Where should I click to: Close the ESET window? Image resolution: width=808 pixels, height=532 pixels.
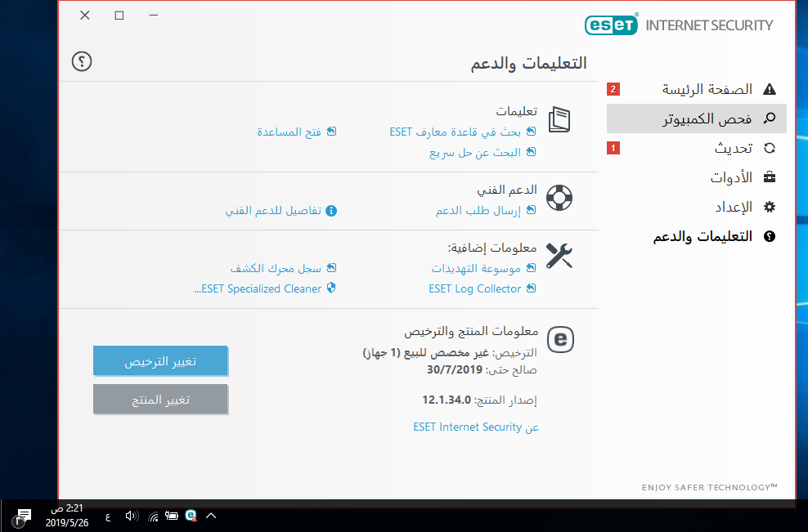(85, 16)
